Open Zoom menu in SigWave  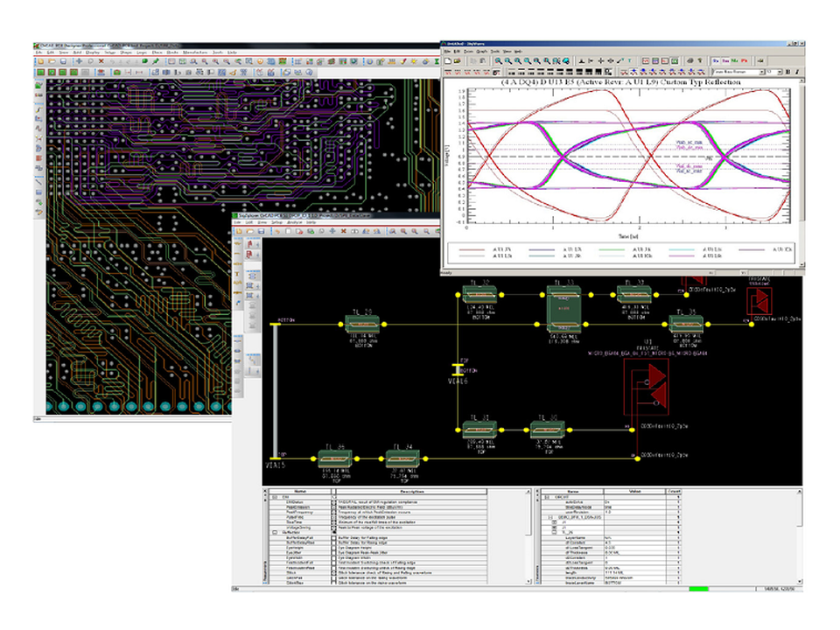point(468,52)
